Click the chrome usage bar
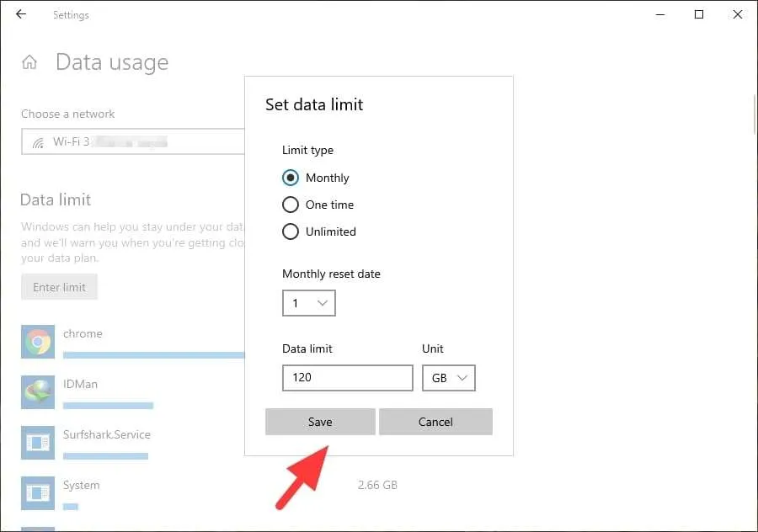Image resolution: width=758 pixels, height=532 pixels. [154, 355]
